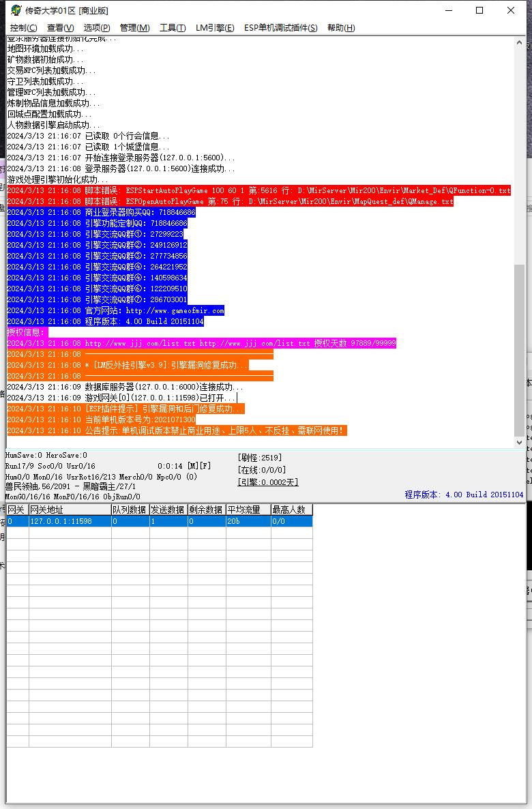Click the blue 程序版本 label at right
This screenshot has width=532, height=809.
(464, 495)
